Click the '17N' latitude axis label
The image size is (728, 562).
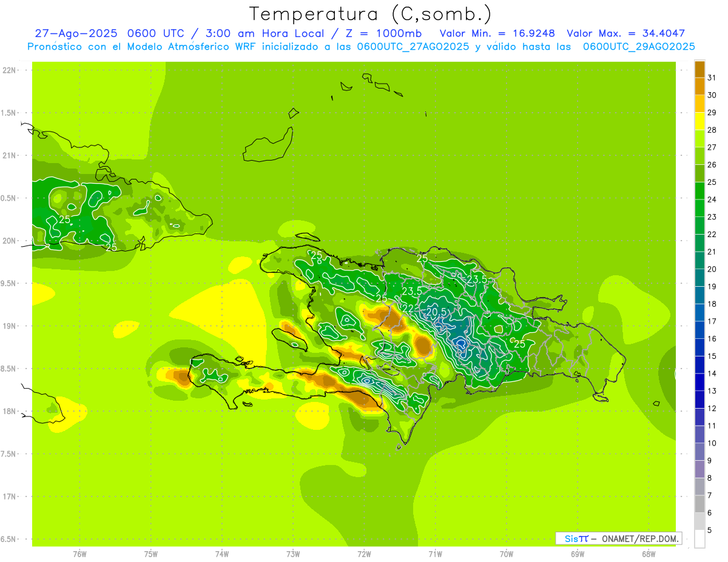pos(9,497)
